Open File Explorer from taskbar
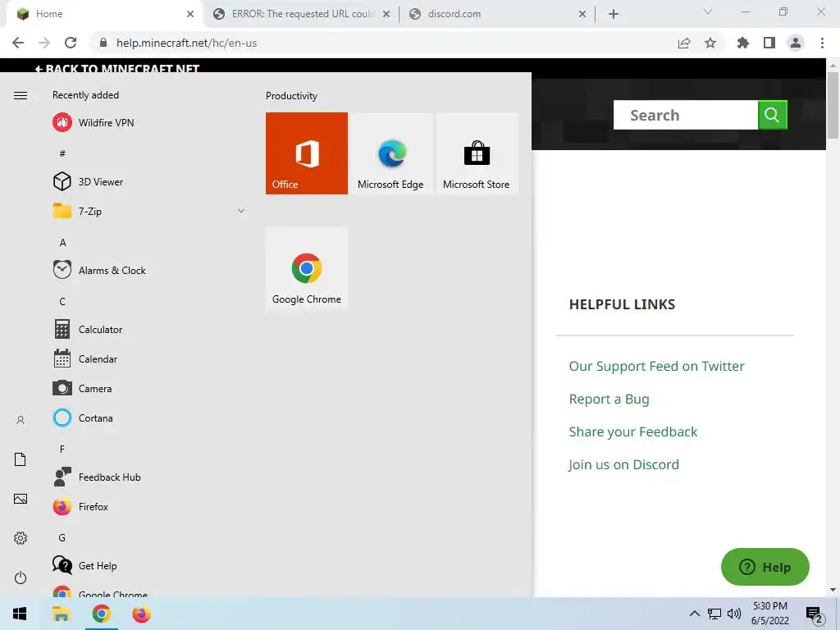840x630 pixels. pyautogui.click(x=61, y=614)
